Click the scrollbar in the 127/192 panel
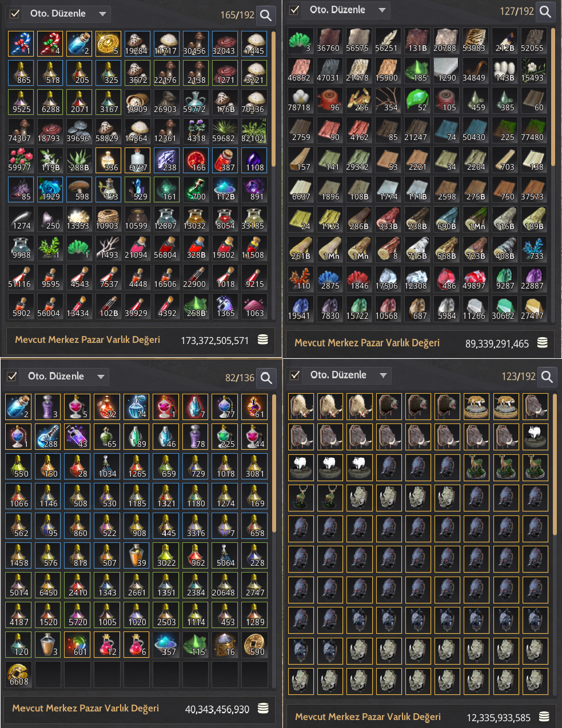The image size is (562, 728). click(553, 96)
